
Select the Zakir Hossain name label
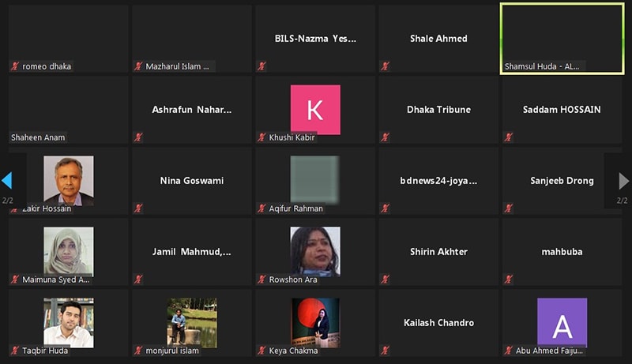(x=47, y=208)
